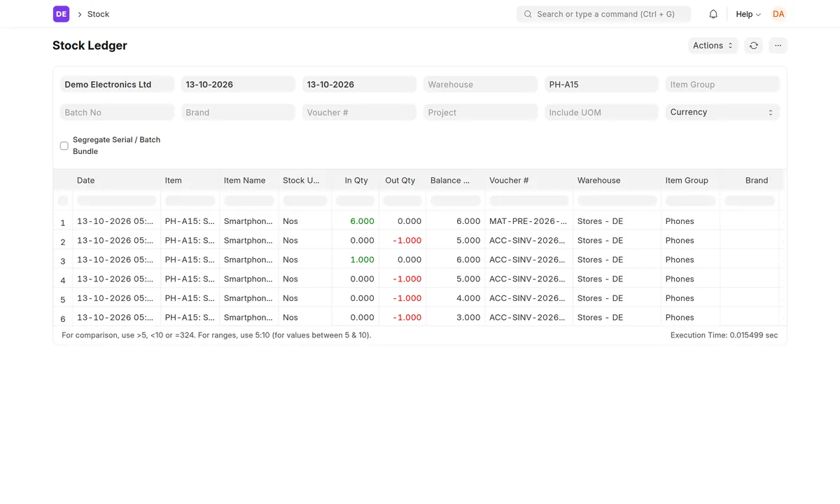Click the first 13-10-2026 from-date field

point(238,84)
